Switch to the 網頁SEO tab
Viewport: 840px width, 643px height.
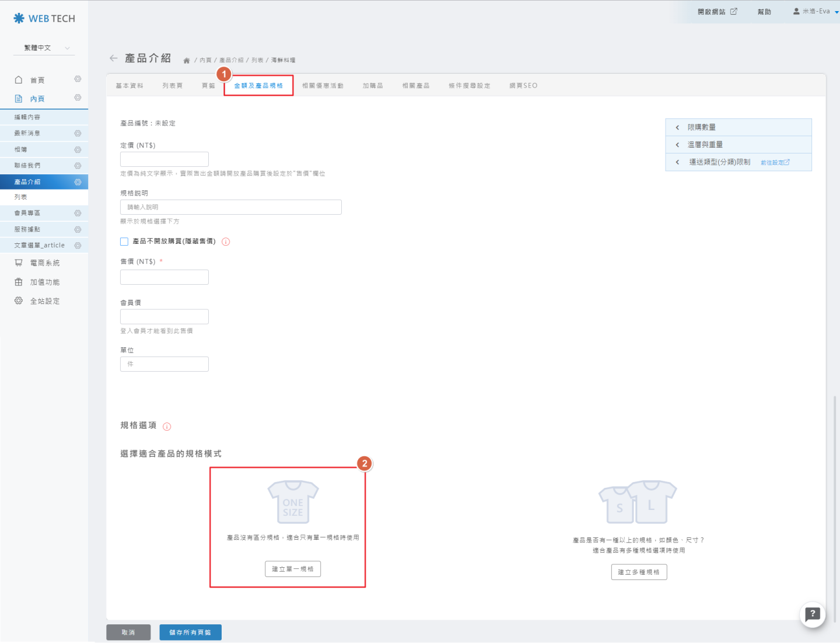pos(523,86)
